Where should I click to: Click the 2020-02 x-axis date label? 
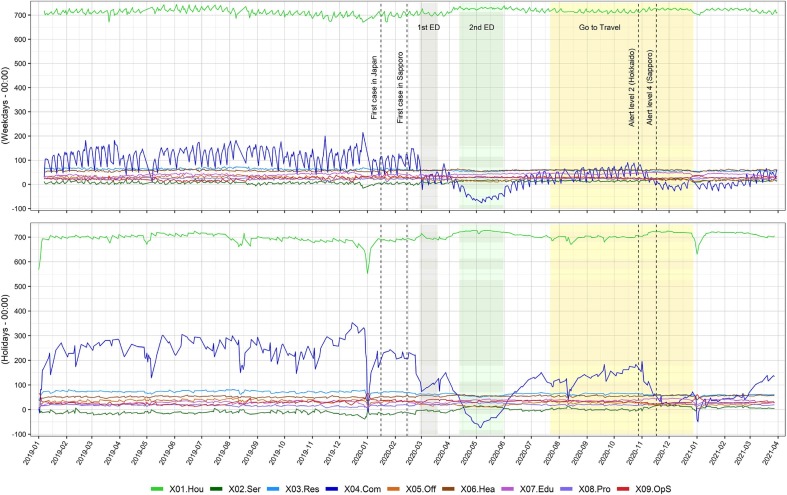pyautogui.click(x=387, y=455)
